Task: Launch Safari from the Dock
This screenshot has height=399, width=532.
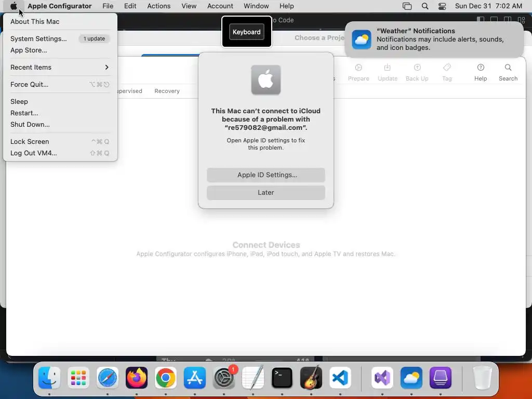Action: click(108, 378)
